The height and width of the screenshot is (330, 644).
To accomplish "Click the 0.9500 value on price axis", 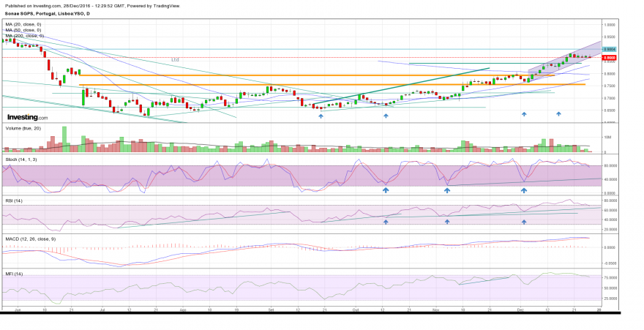I will pyautogui.click(x=610, y=37).
